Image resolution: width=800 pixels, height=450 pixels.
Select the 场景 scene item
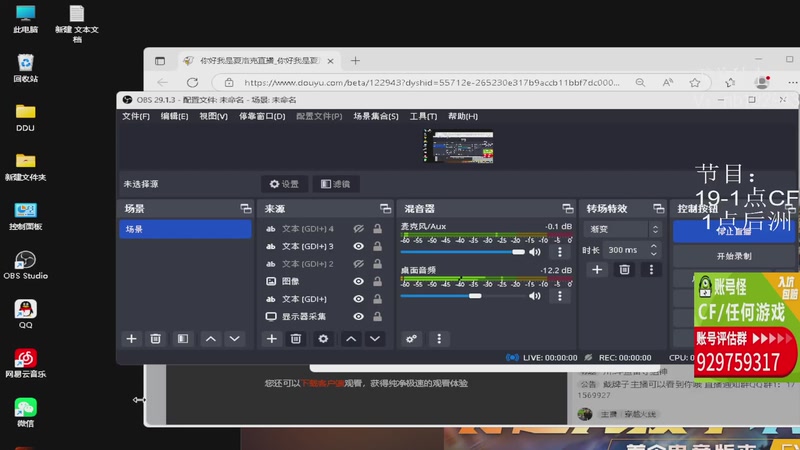pyautogui.click(x=185, y=229)
